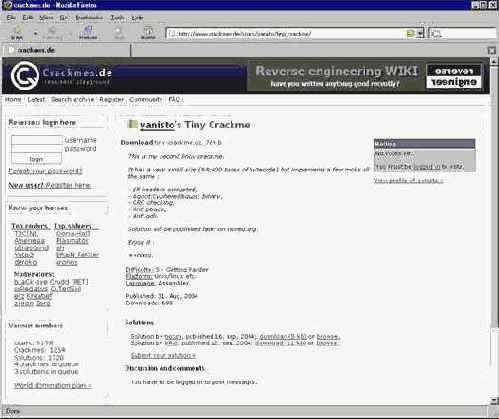This screenshot has height=419, width=499.
Task: Select the crackmes.de browser tab
Action: point(66,50)
